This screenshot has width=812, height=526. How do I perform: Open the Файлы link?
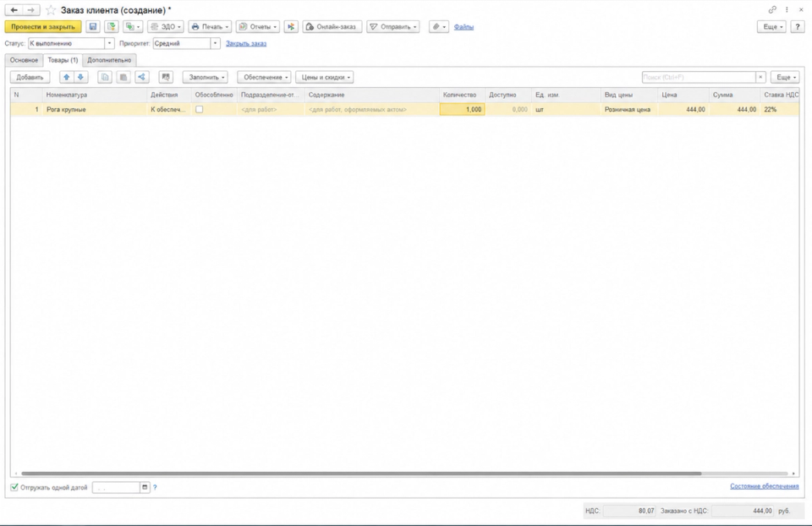[x=464, y=27]
